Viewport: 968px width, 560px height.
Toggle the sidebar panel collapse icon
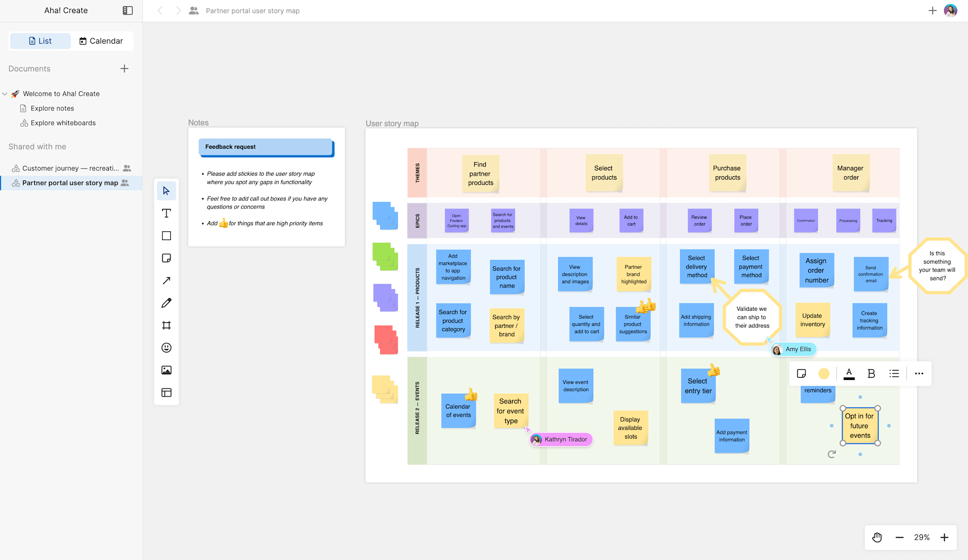coord(128,11)
